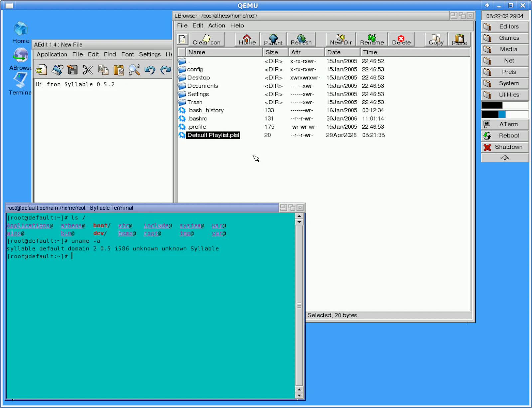532x408 pixels.
Task: Open the Help menu in LBrowser
Action: click(237, 26)
